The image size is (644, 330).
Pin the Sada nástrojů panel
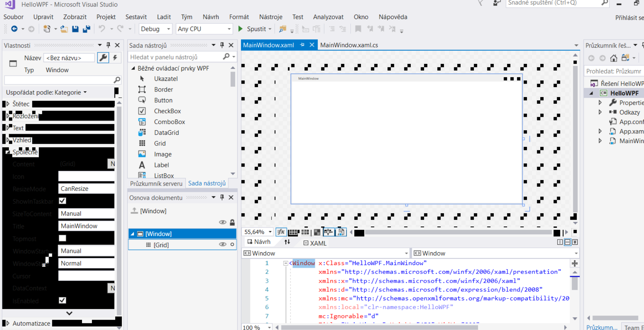[222, 45]
